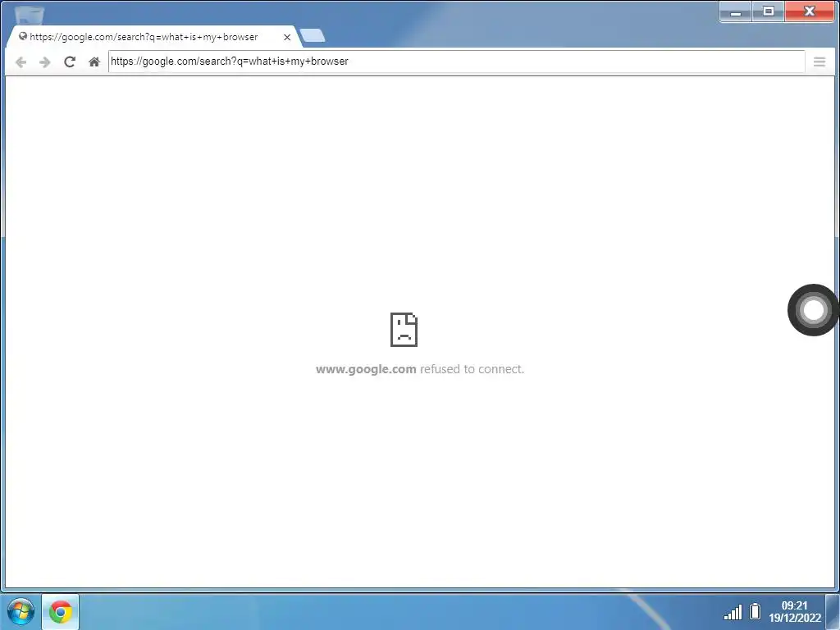Click the Show desktop strip
840x630 pixels.
(833, 612)
